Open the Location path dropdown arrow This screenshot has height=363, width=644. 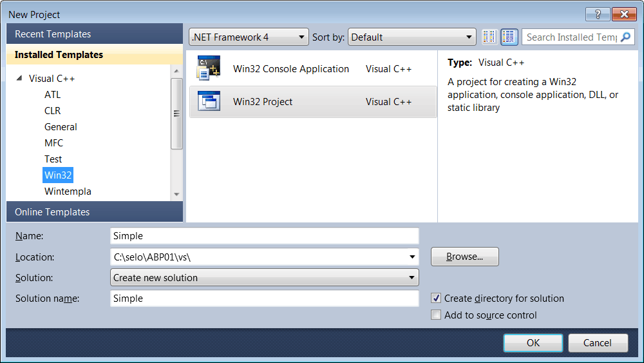(x=412, y=257)
